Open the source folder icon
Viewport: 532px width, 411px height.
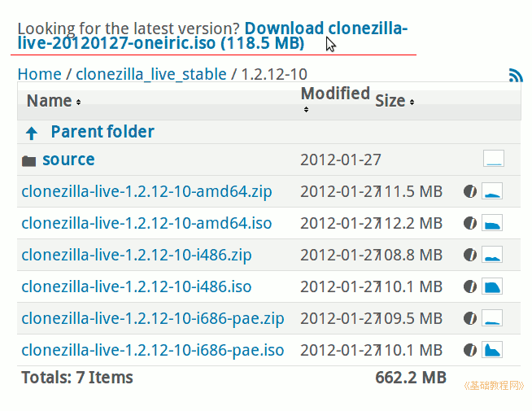tap(28, 161)
